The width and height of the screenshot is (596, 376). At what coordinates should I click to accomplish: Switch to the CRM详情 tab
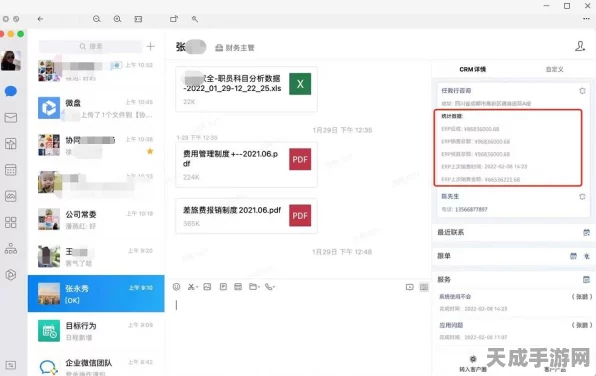[472, 69]
